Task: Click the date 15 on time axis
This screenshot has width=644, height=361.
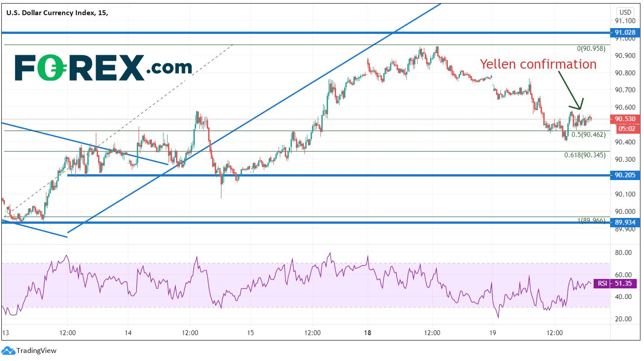Action: pos(250,333)
